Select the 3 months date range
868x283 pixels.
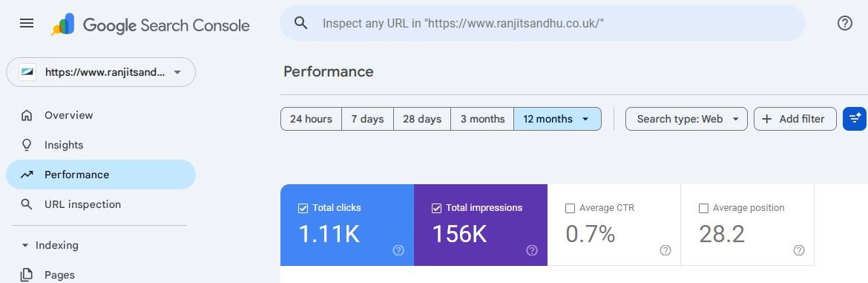(x=483, y=119)
